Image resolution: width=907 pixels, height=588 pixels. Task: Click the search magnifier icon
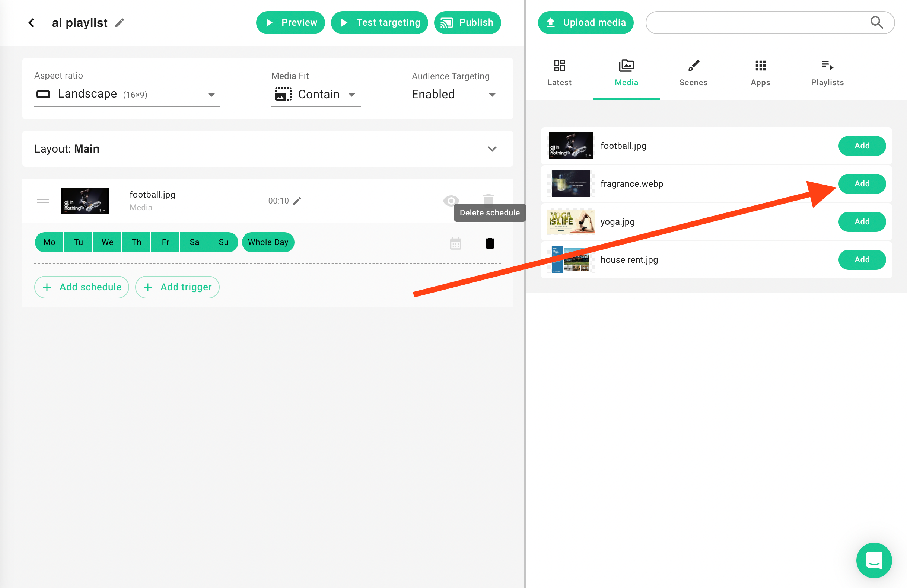(876, 22)
